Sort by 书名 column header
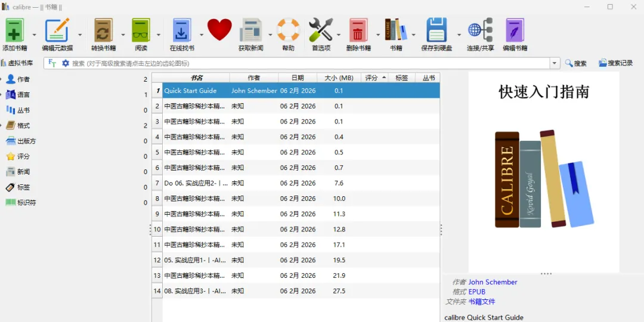Image resolution: width=644 pixels, height=322 pixels. coord(196,78)
